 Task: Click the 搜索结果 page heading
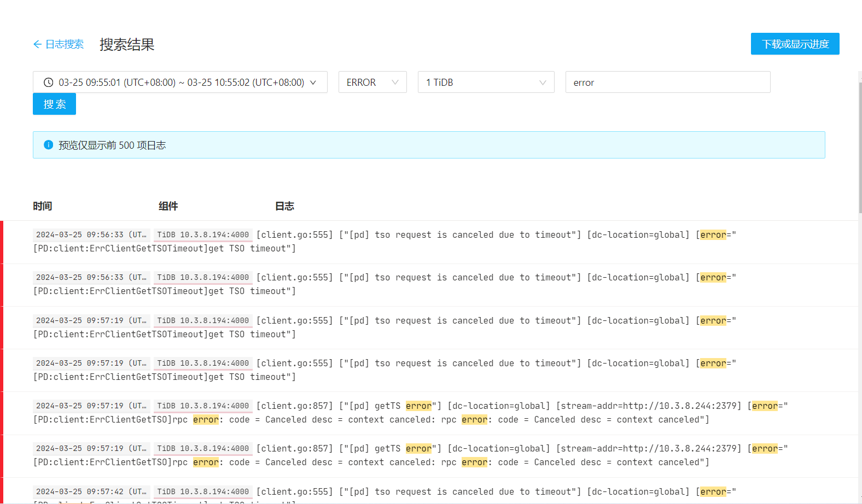point(127,44)
